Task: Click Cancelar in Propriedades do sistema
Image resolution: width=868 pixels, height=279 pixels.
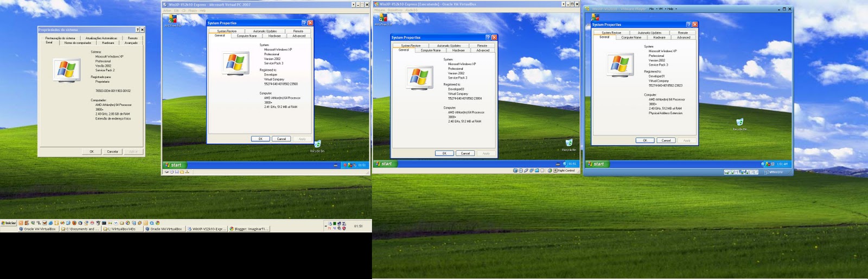Action: click(x=112, y=151)
